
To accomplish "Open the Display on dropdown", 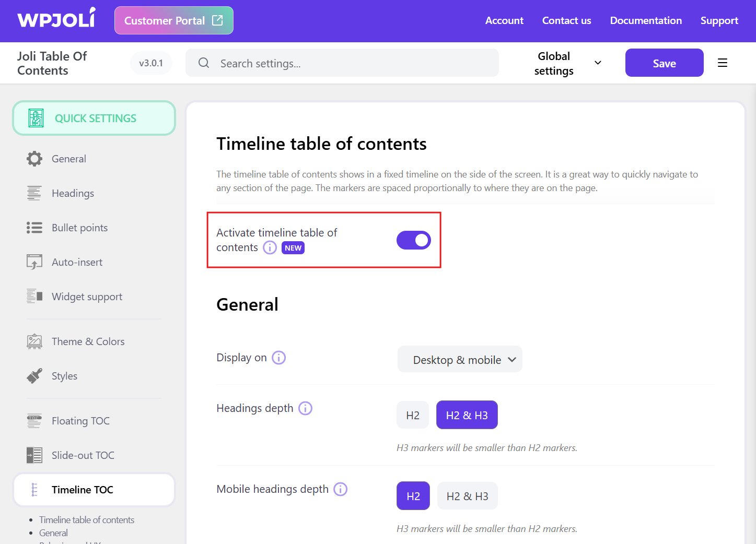I will tap(460, 359).
